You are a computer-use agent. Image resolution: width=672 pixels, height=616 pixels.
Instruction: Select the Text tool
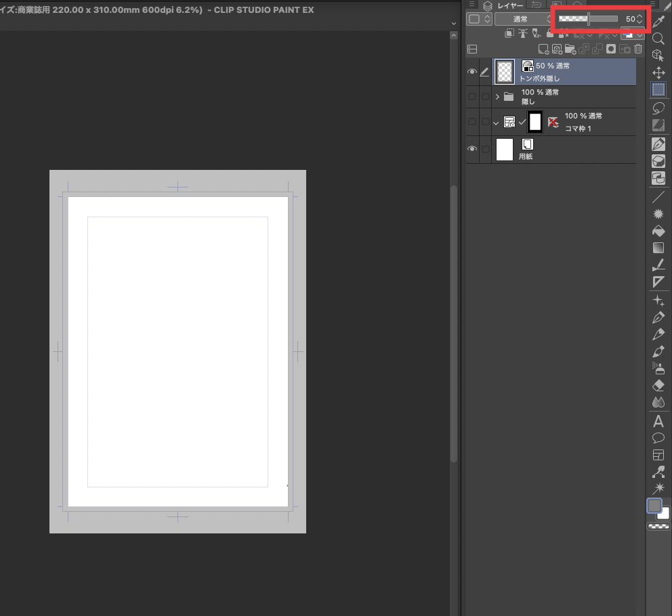click(658, 421)
